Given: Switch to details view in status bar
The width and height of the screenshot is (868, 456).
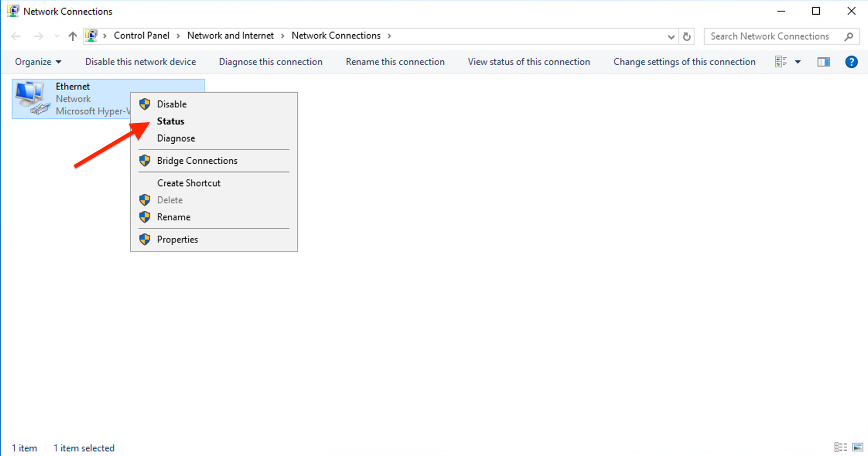Looking at the screenshot, I should coord(840,447).
